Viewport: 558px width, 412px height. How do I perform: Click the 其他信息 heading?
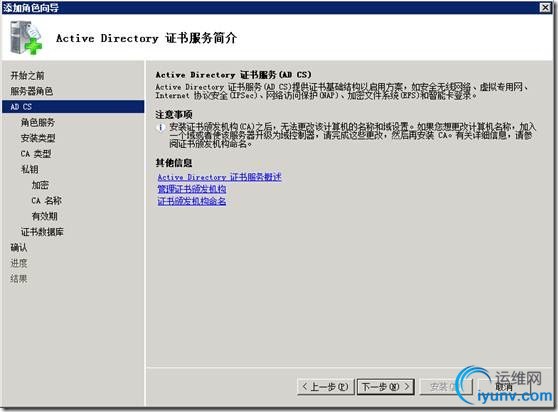point(174,163)
